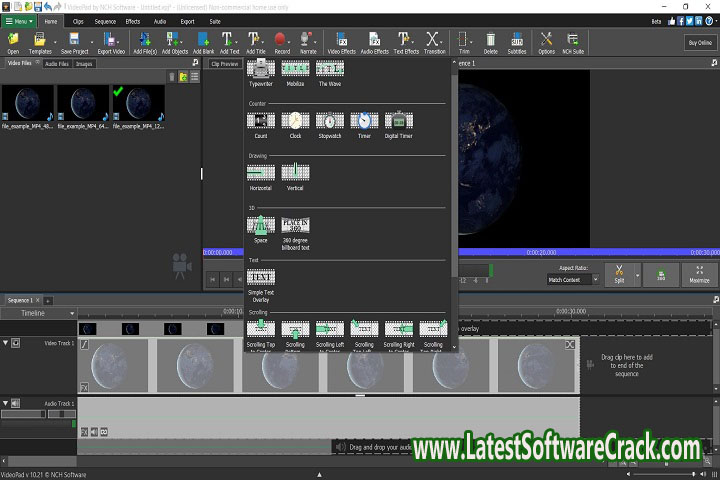Expand the Split button dropdown arrow

[637, 275]
